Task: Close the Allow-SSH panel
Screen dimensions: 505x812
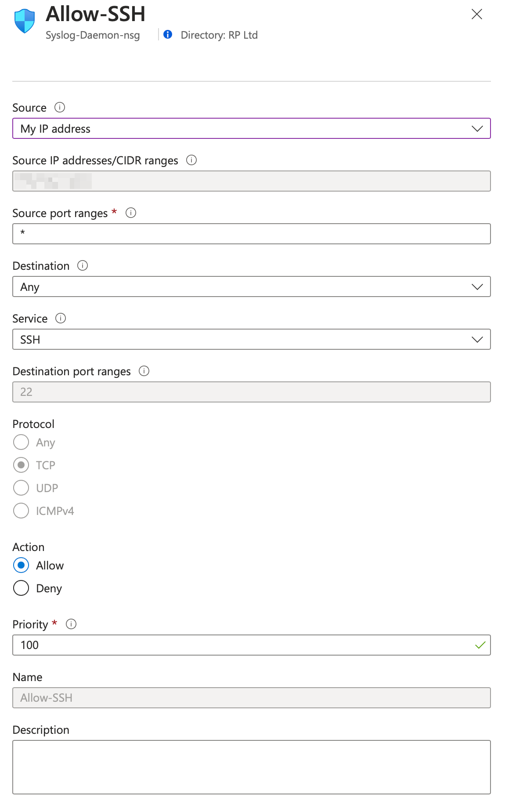Action: pyautogui.click(x=477, y=14)
